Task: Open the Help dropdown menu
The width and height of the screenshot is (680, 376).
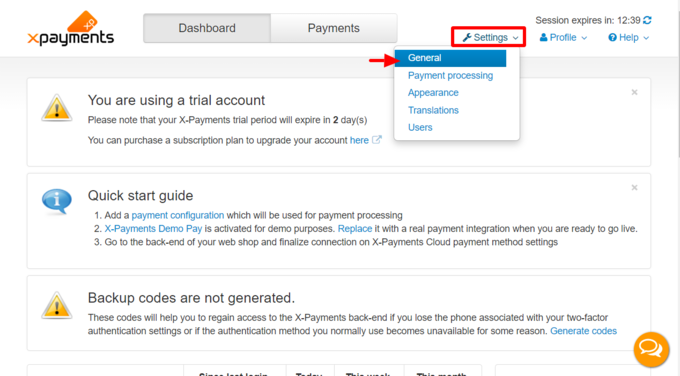Action: coord(628,37)
